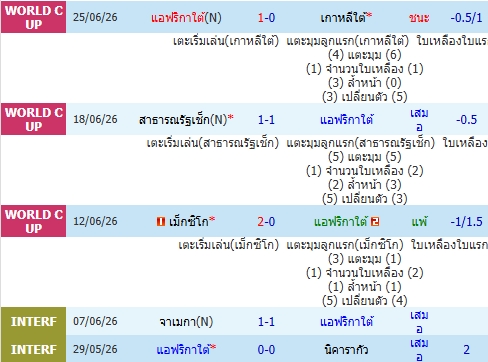This screenshot has height=362, width=488.
Task: Open the WORLD CUP league label for 12/06/26
Action: pyautogui.click(x=34, y=221)
